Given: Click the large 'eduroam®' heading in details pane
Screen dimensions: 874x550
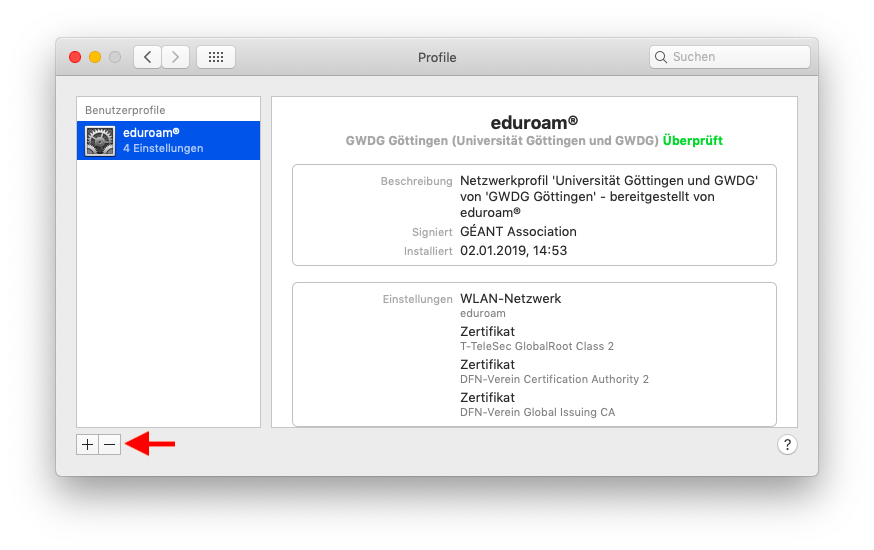Looking at the screenshot, I should pyautogui.click(x=534, y=122).
